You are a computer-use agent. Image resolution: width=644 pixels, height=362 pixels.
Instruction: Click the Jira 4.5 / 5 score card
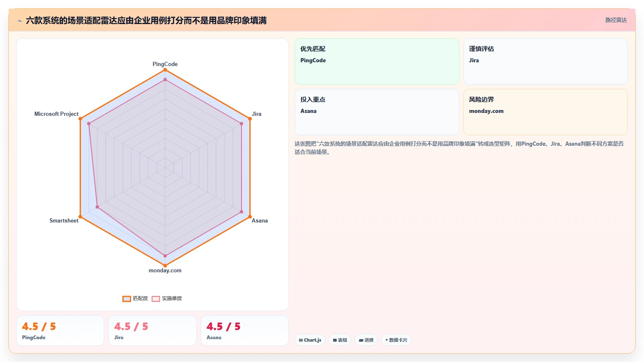pos(152,330)
